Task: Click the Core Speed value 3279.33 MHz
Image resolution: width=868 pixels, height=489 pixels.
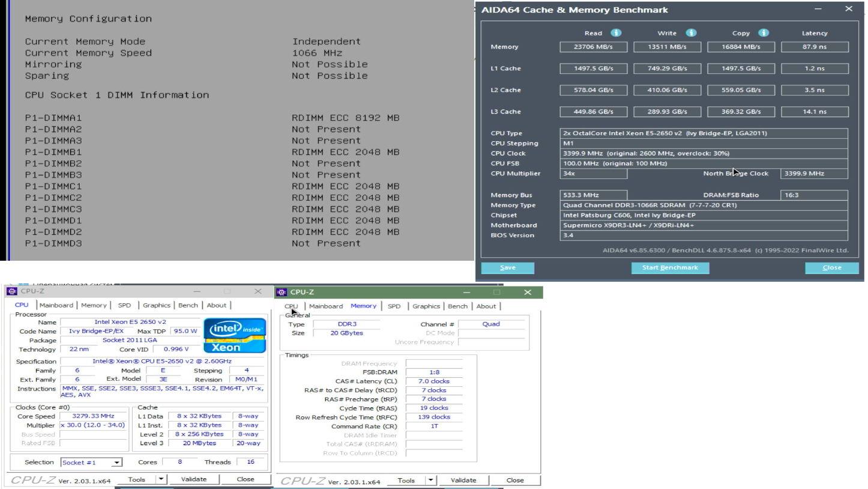Action: [x=93, y=416]
